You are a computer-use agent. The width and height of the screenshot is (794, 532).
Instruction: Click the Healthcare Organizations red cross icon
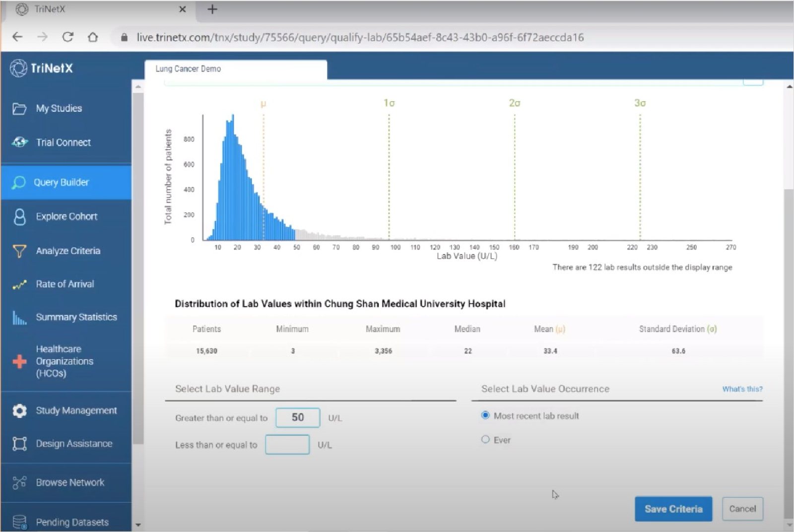coord(19,361)
